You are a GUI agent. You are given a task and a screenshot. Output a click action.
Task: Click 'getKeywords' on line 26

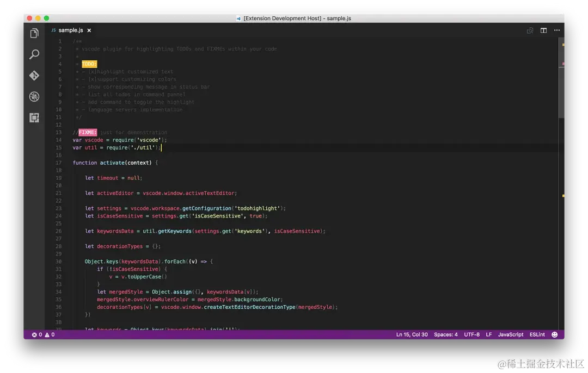(x=174, y=231)
